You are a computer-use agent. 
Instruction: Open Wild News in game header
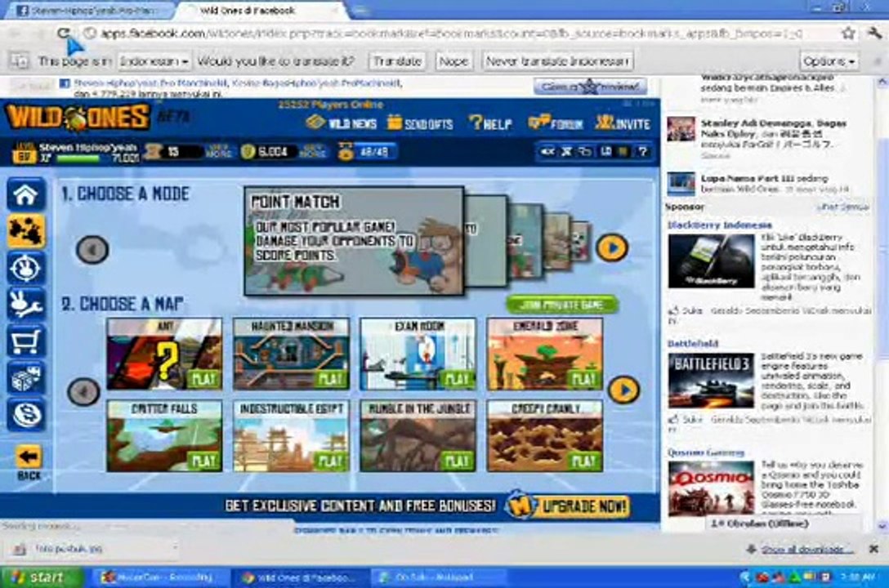click(342, 123)
